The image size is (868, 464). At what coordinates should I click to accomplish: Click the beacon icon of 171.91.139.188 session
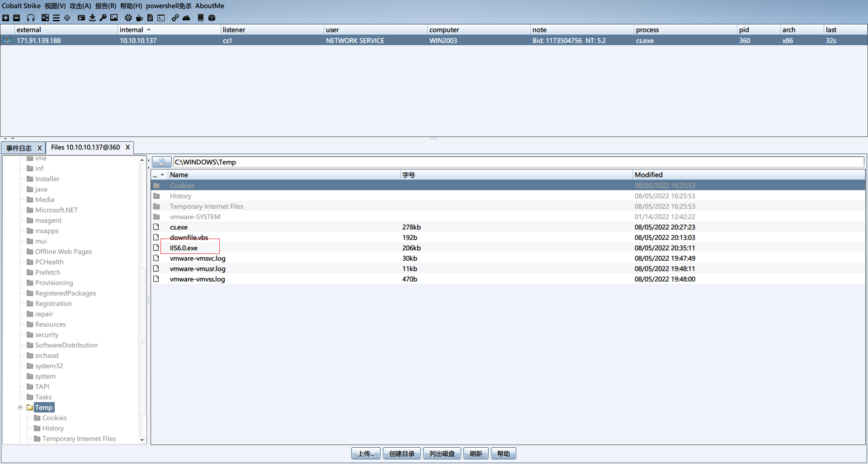coord(7,40)
